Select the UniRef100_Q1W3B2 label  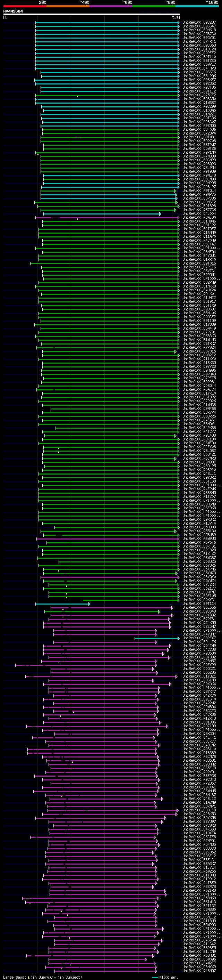tap(199, 103)
